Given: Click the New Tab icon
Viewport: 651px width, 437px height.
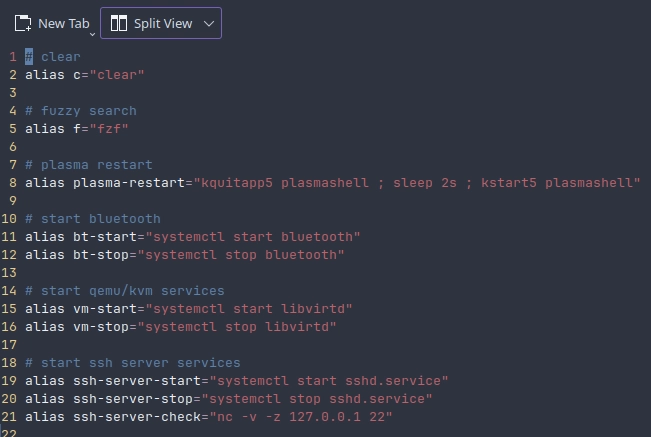Looking at the screenshot, I should pos(23,23).
